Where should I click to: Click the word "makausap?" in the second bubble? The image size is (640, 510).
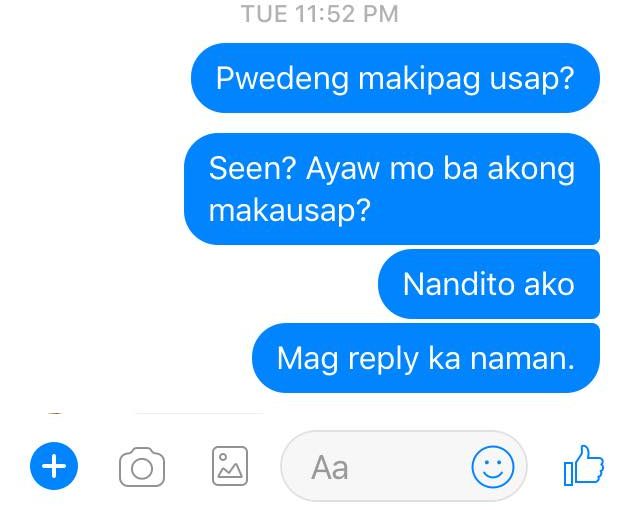pyautogui.click(x=290, y=211)
